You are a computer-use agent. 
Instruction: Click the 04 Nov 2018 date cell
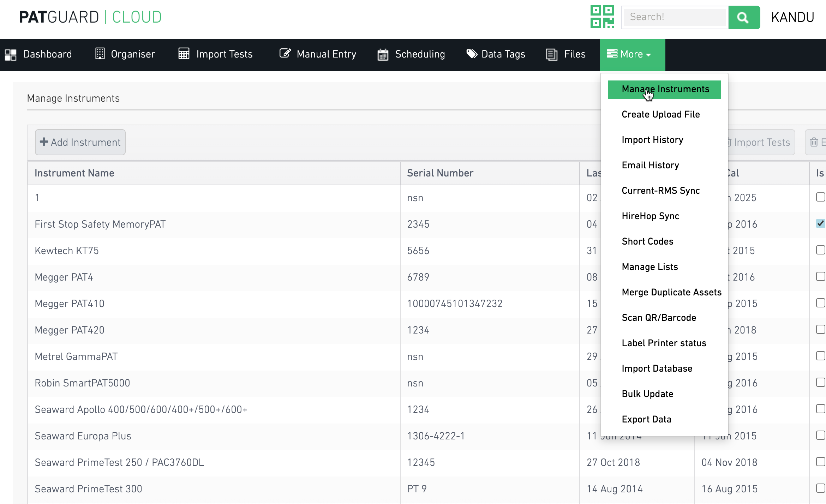pos(729,462)
